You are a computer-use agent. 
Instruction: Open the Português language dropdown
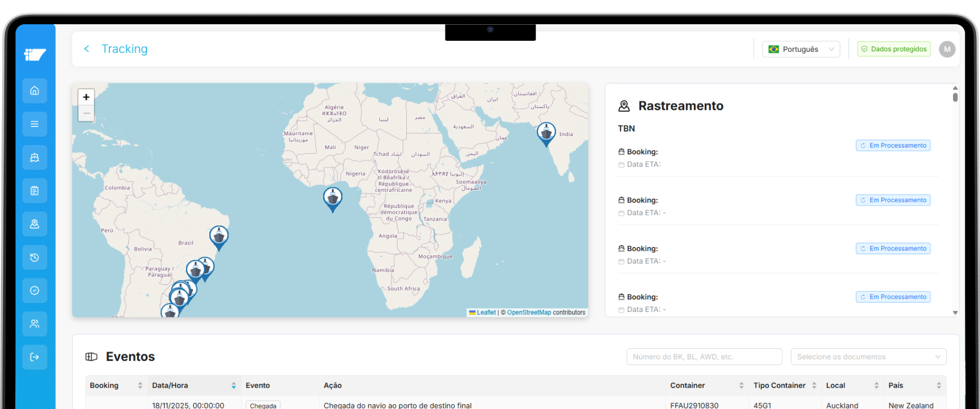(x=801, y=49)
